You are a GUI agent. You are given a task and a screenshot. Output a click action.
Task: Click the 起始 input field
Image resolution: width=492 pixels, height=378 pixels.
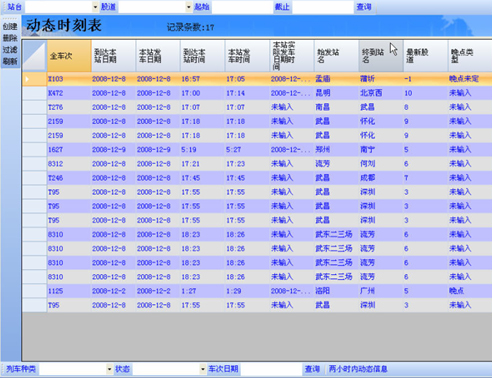point(242,7)
